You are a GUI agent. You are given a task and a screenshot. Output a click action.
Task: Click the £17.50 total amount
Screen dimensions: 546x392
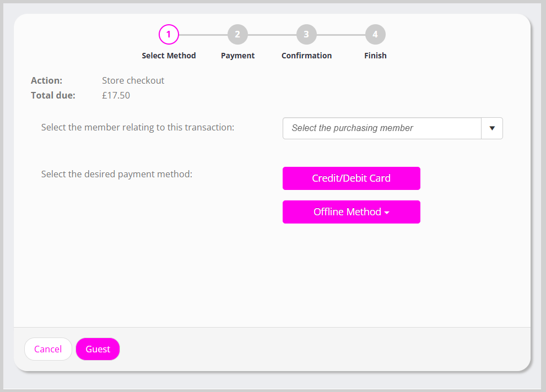116,95
